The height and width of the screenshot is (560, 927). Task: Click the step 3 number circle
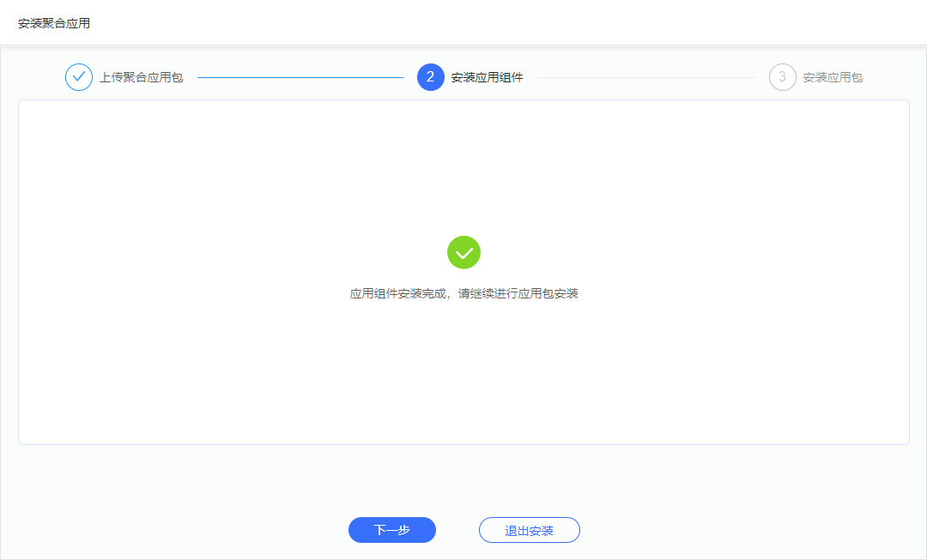pos(782,77)
